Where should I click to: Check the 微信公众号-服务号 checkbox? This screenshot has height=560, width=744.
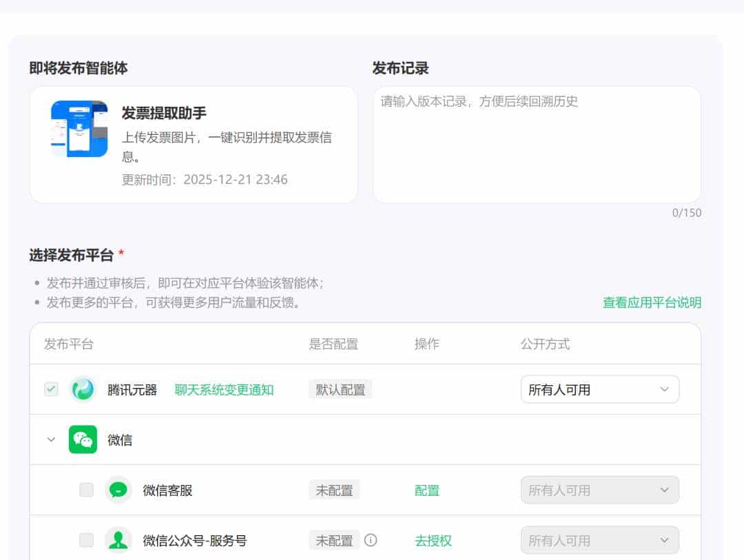pos(86,540)
